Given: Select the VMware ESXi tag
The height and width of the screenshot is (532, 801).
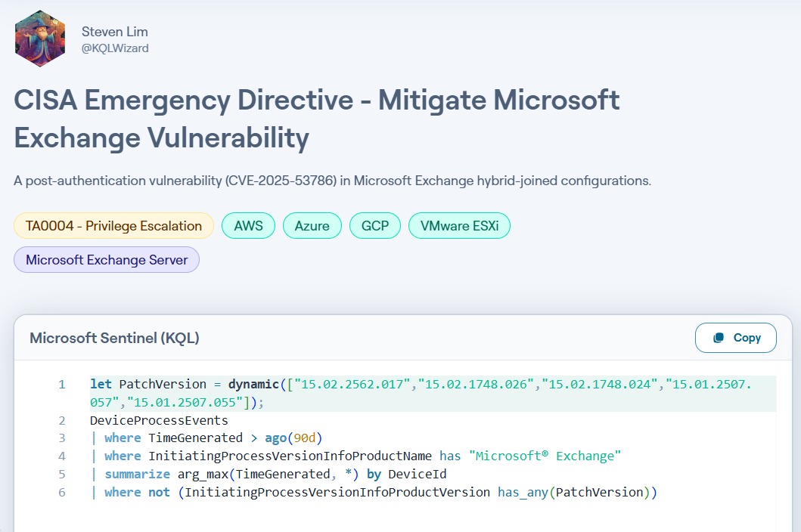Looking at the screenshot, I should 459,226.
